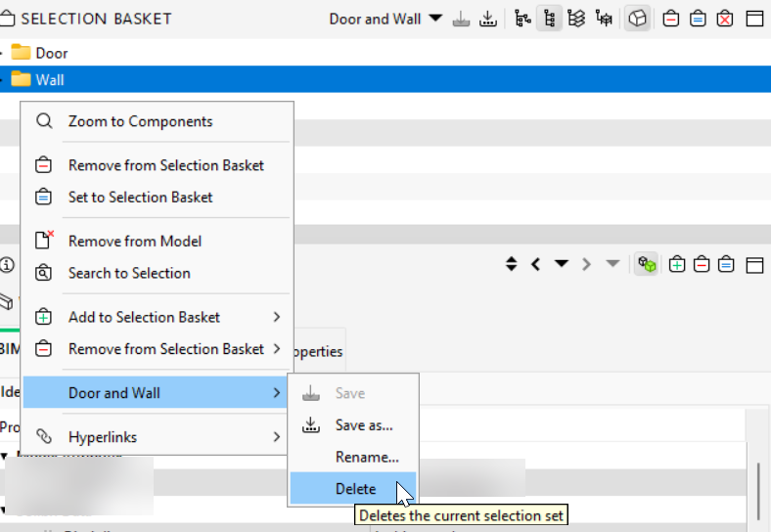
Task: Click the back navigation arrow
Action: [536, 264]
